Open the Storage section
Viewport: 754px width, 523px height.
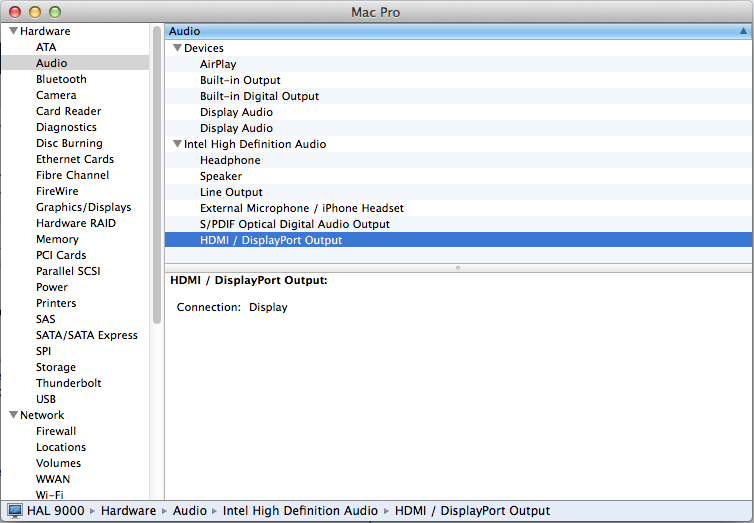(x=56, y=367)
